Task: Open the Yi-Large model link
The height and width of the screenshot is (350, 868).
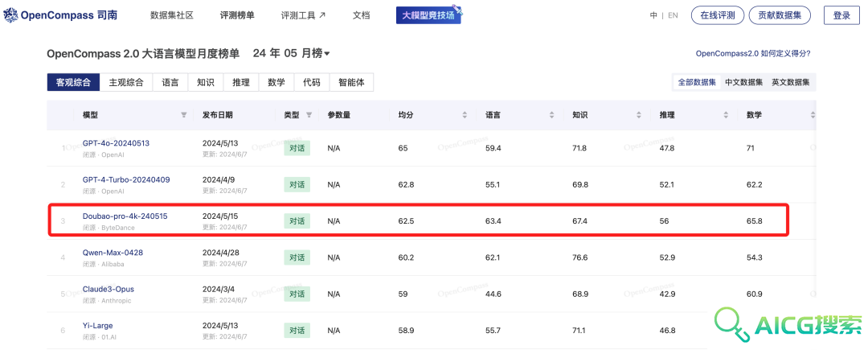Action: (x=98, y=326)
